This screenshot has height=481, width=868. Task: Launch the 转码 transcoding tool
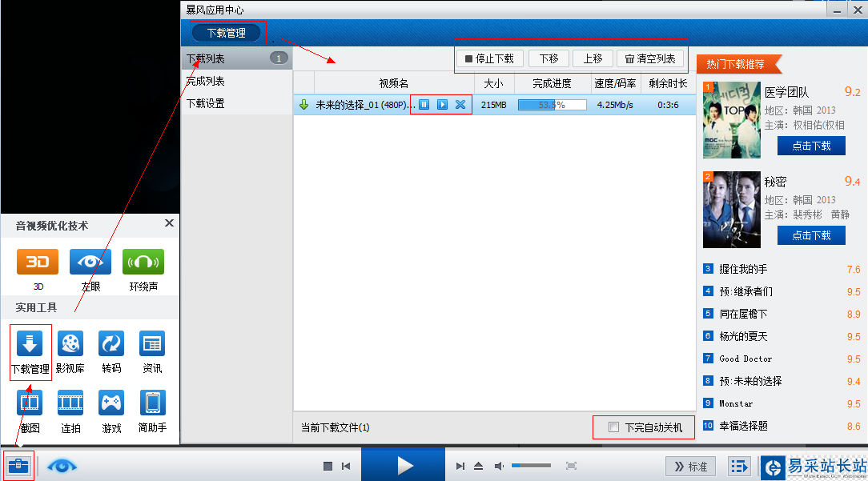pos(111,343)
